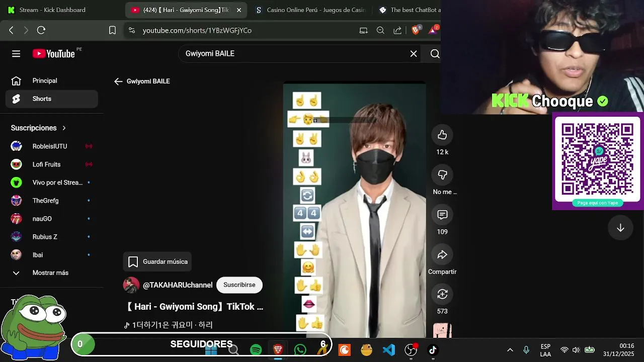Tap the Remix icon showing 573
This screenshot has width=644, height=362.
coord(442,294)
